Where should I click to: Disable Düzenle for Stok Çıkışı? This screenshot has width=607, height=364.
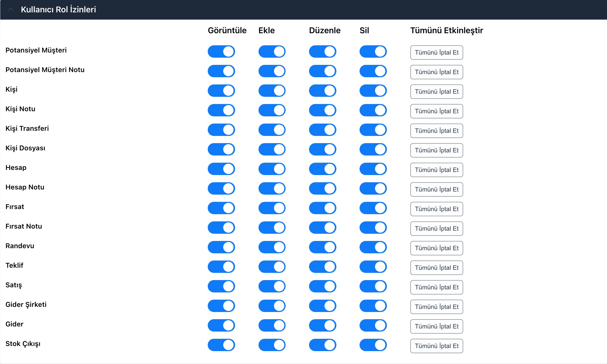[322, 345]
